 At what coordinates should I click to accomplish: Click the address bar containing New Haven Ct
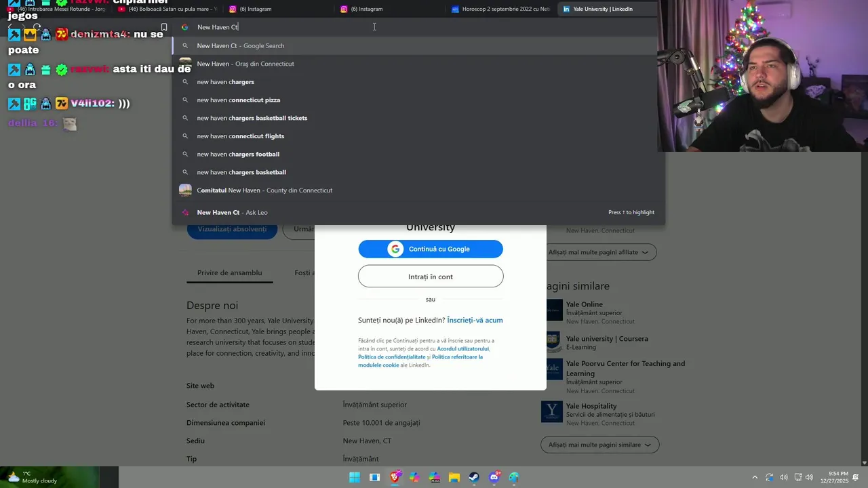pos(415,27)
